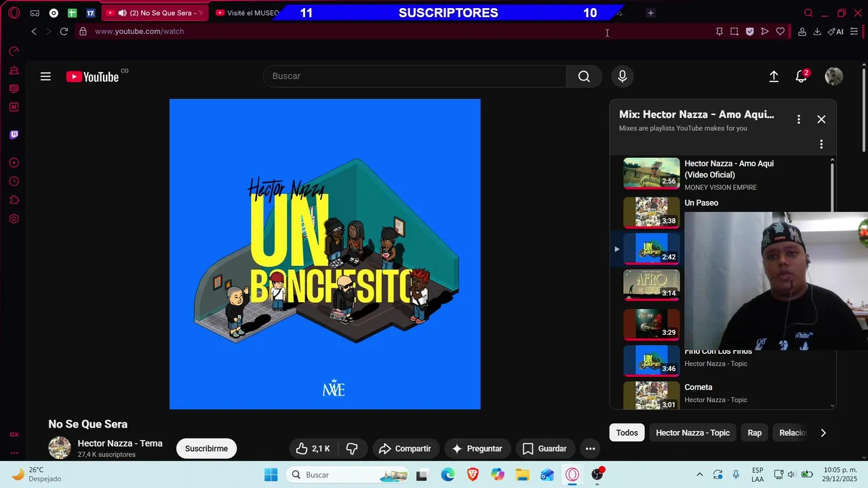Take a snapshot using the address bar icon
The height and width of the screenshot is (488, 868).
[734, 31]
